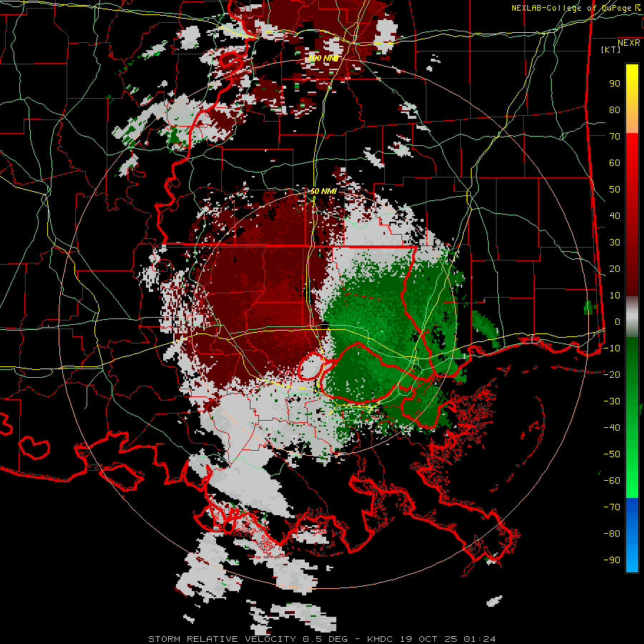Click the "50 NMI" range ring label
Screen dimensions: 644x644
point(323,191)
